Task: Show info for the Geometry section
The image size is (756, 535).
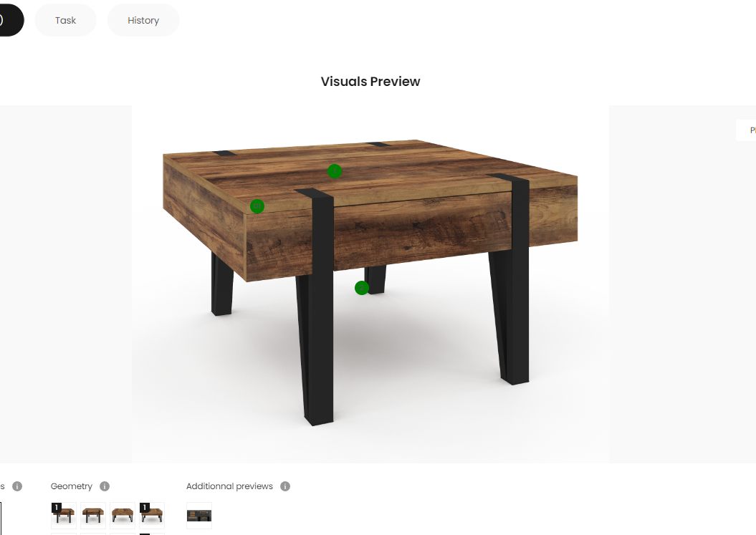Action: (105, 486)
